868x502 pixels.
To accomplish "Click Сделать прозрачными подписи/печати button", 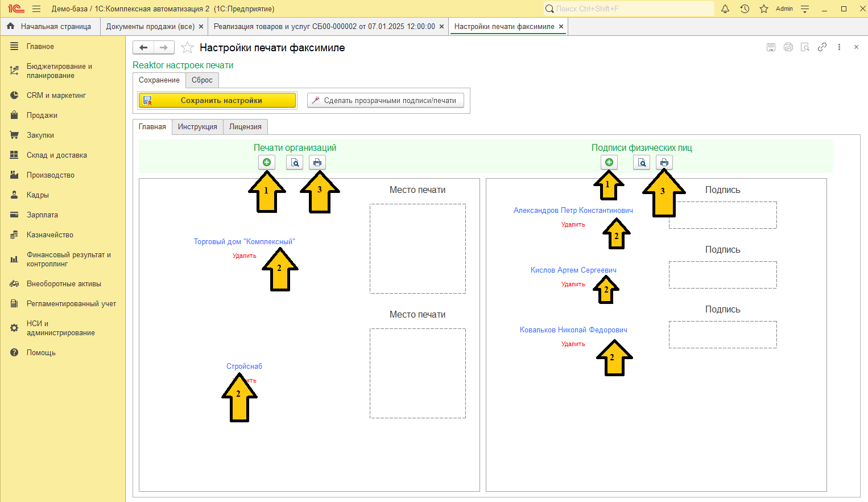I will pos(386,101).
